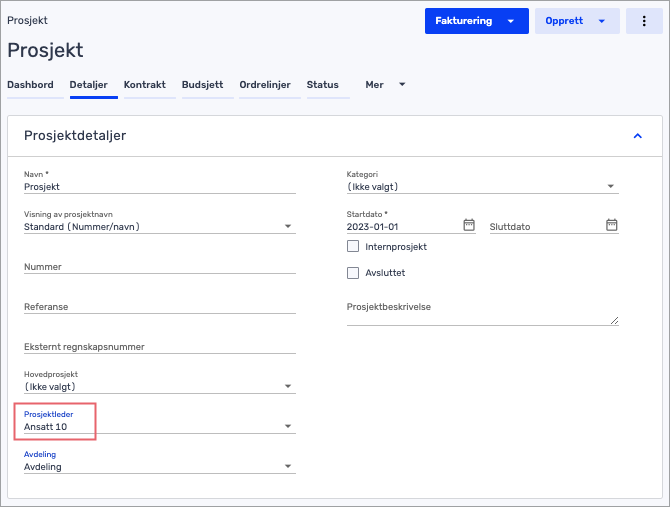
Task: Click the Prosjektbeskrivelse text area
Action: coord(482,313)
